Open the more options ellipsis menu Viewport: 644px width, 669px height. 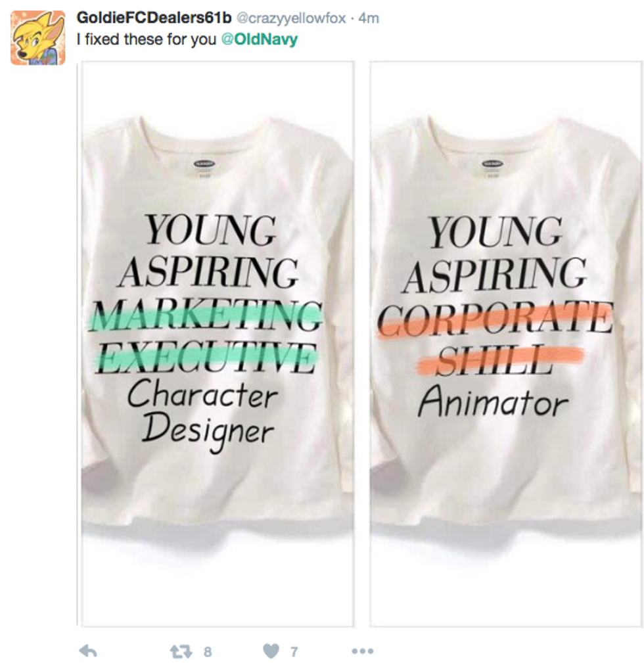point(362,651)
